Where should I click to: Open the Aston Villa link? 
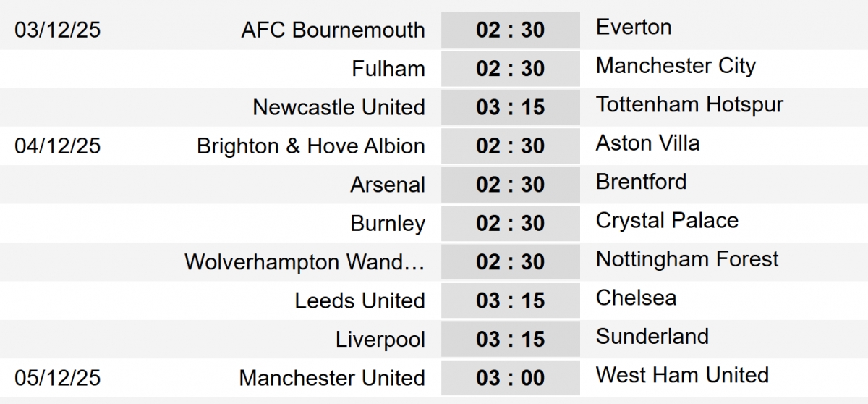(647, 143)
